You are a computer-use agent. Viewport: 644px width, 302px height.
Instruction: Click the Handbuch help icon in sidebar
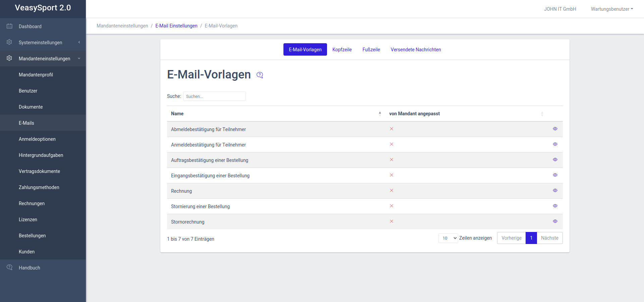pos(9,267)
